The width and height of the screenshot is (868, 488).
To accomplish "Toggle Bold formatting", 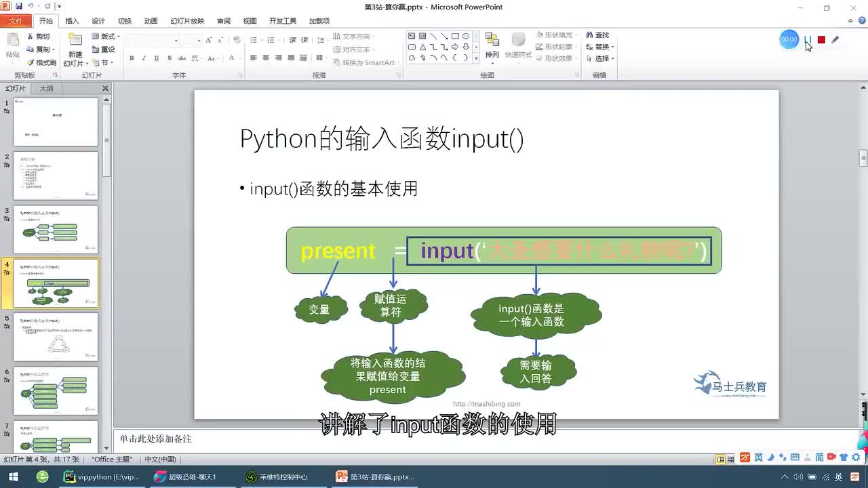I will [x=132, y=59].
